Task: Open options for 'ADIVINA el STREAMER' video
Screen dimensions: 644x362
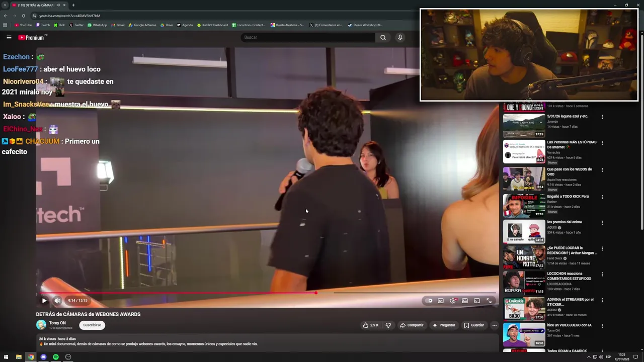Action: [602, 300]
